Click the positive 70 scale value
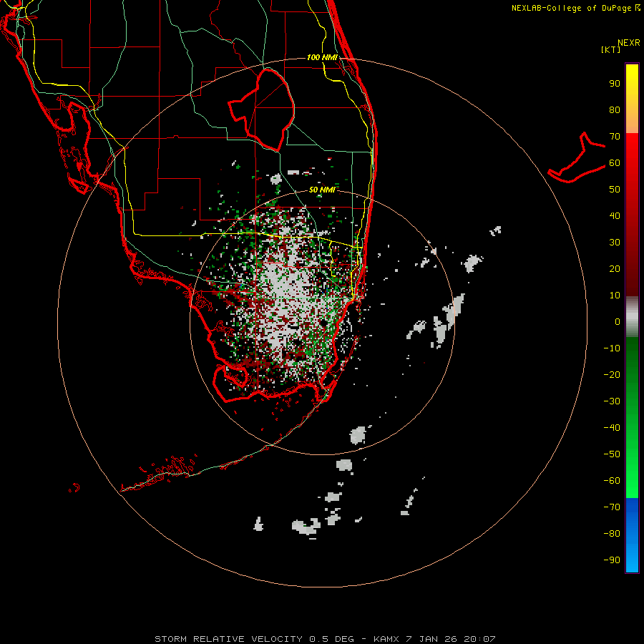 (x=615, y=137)
